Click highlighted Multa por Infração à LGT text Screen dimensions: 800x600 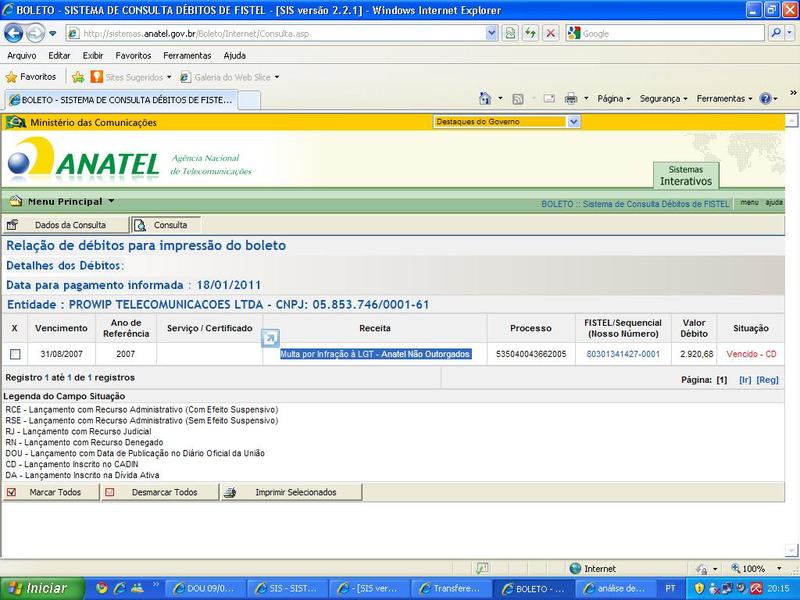375,354
